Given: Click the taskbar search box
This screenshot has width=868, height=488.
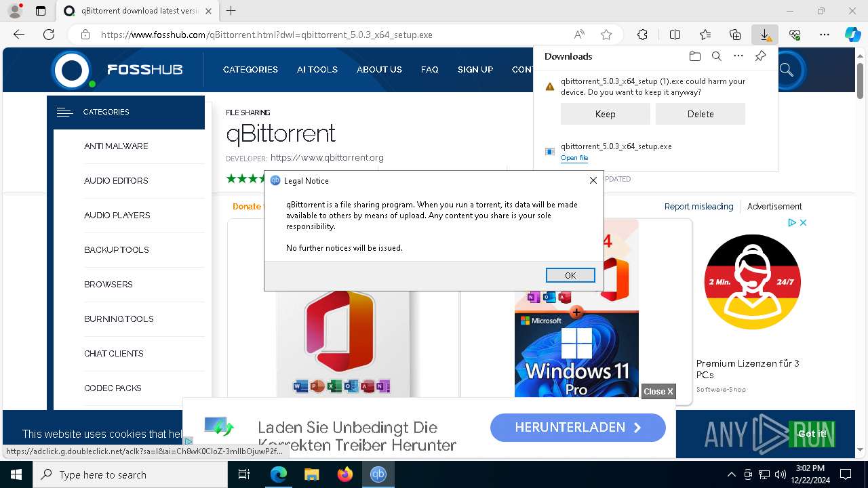Looking at the screenshot, I should point(130,474).
